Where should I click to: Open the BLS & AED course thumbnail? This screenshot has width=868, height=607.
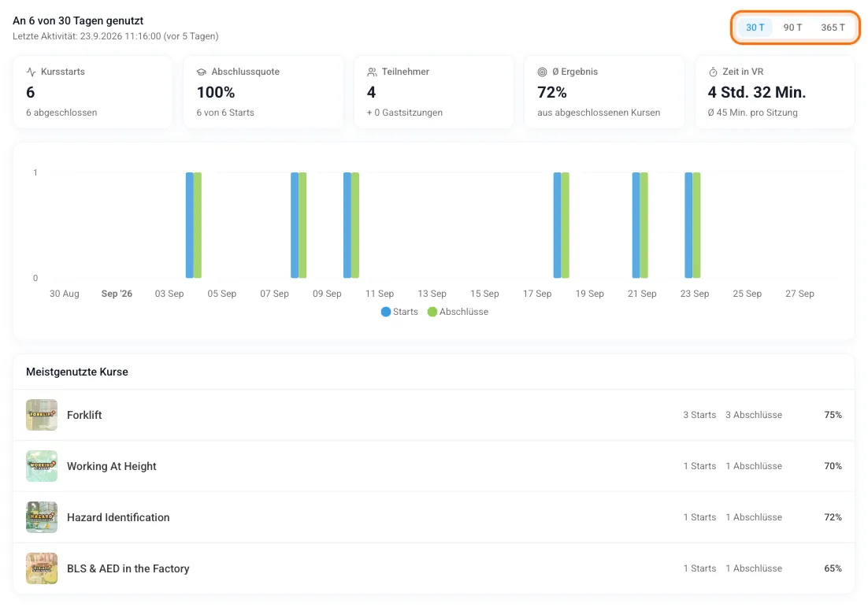tap(42, 568)
